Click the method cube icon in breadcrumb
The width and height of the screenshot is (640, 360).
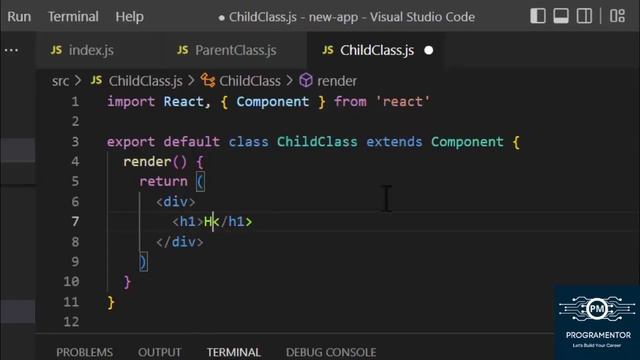click(306, 80)
